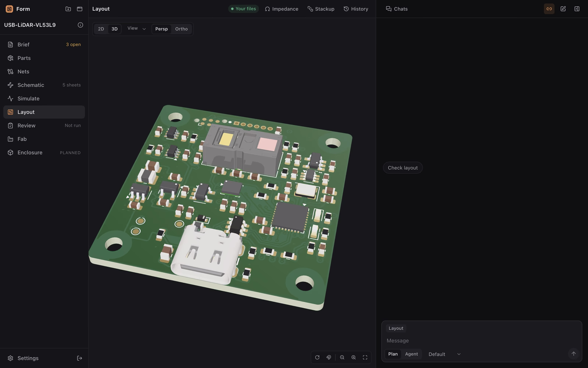Open the Stackup panel
The width and height of the screenshot is (588, 368).
[321, 9]
